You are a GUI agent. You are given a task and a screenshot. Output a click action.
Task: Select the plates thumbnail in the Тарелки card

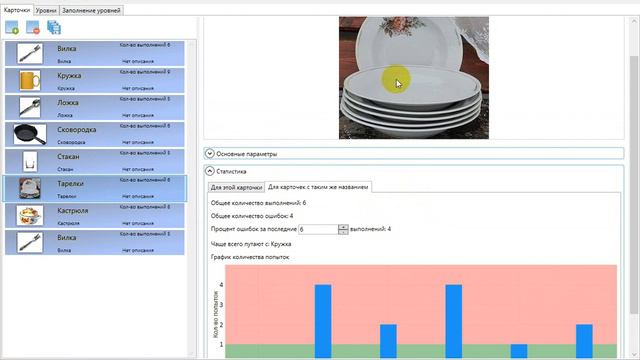(29, 188)
